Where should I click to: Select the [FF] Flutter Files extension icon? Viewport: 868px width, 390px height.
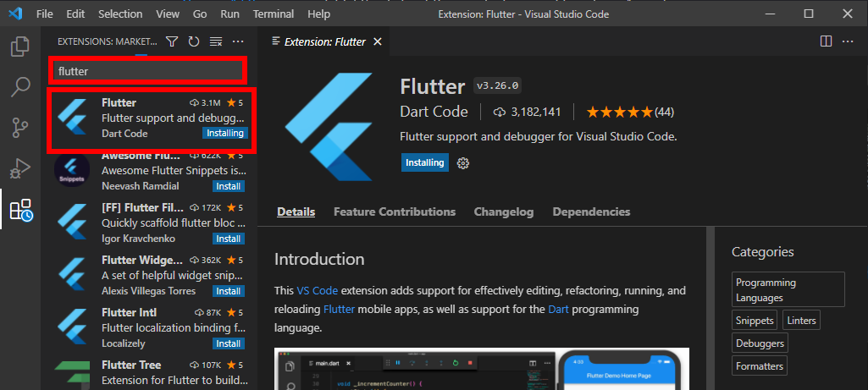[x=72, y=222]
